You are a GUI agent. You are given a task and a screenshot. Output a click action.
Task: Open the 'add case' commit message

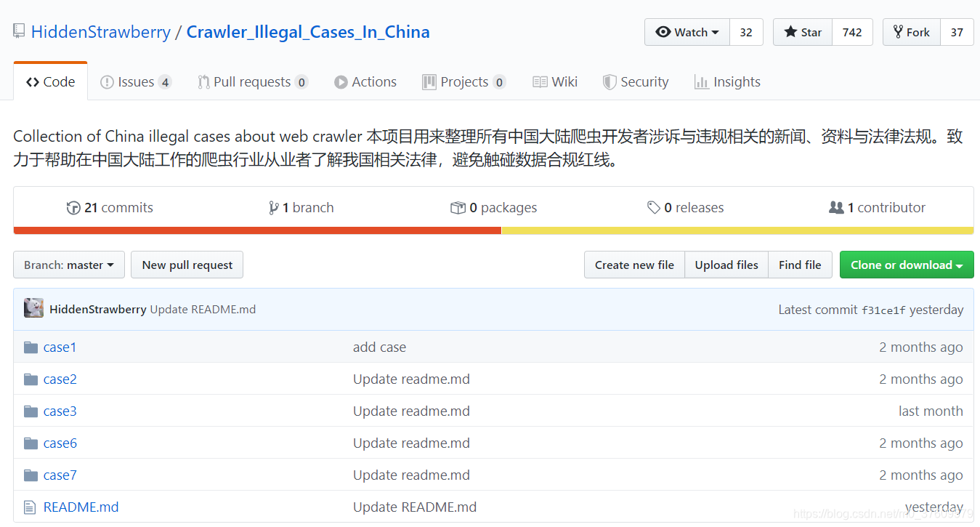[x=379, y=347]
